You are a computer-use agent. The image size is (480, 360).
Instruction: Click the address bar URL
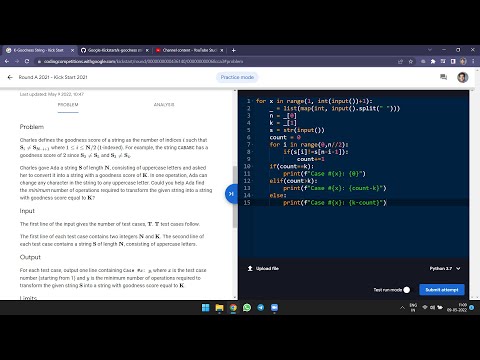(x=143, y=61)
